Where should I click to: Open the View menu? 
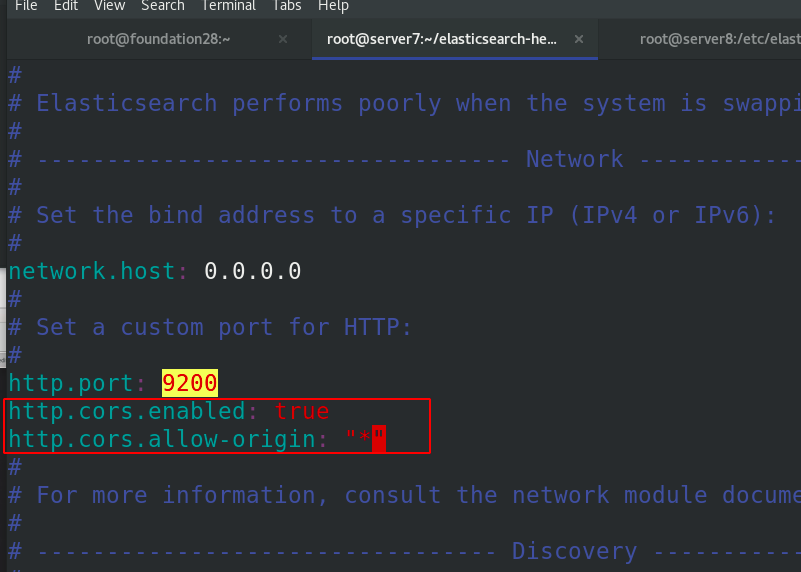109,6
